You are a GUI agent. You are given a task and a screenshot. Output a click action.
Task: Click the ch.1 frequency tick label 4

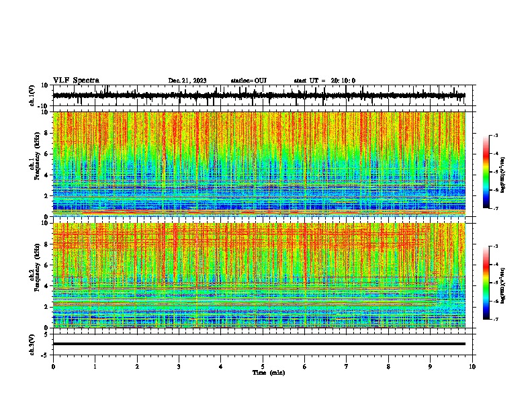46,175
